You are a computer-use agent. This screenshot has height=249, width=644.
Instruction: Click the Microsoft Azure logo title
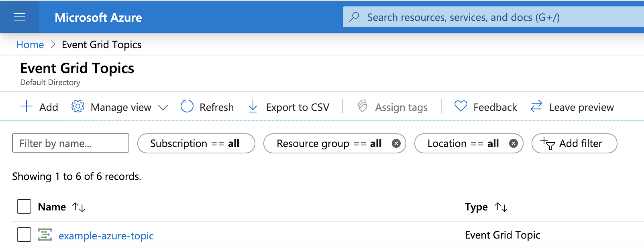click(x=98, y=17)
